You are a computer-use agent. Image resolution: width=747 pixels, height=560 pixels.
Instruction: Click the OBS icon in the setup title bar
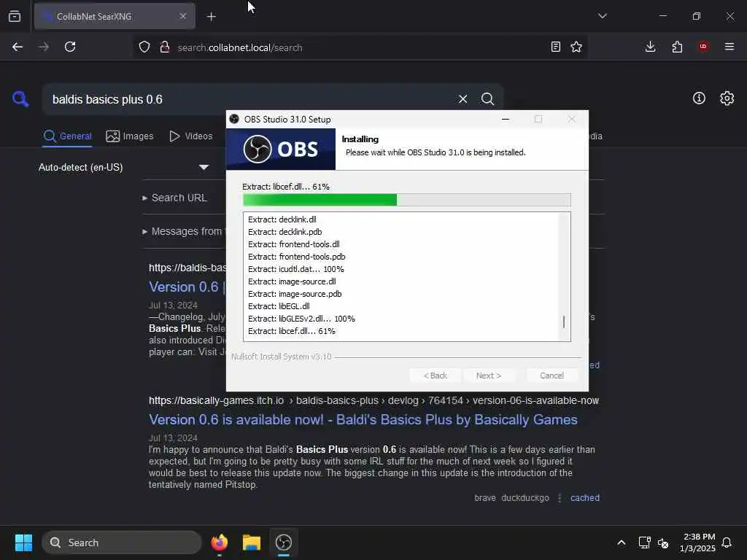[234, 119]
